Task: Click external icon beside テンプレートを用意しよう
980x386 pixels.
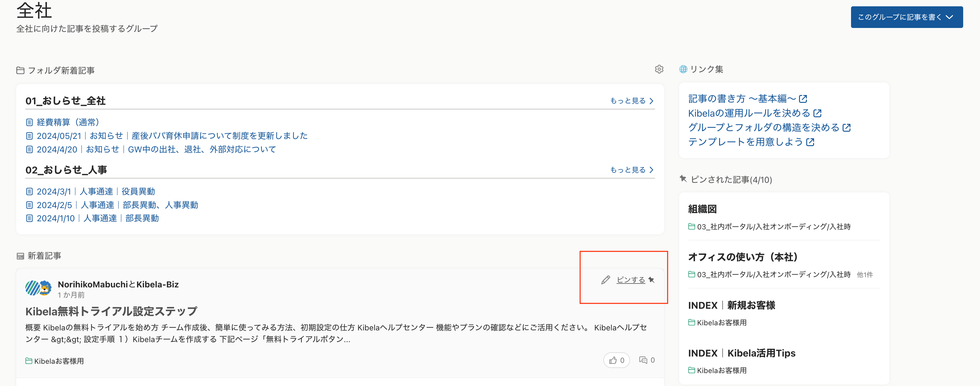Action: pyautogui.click(x=810, y=142)
